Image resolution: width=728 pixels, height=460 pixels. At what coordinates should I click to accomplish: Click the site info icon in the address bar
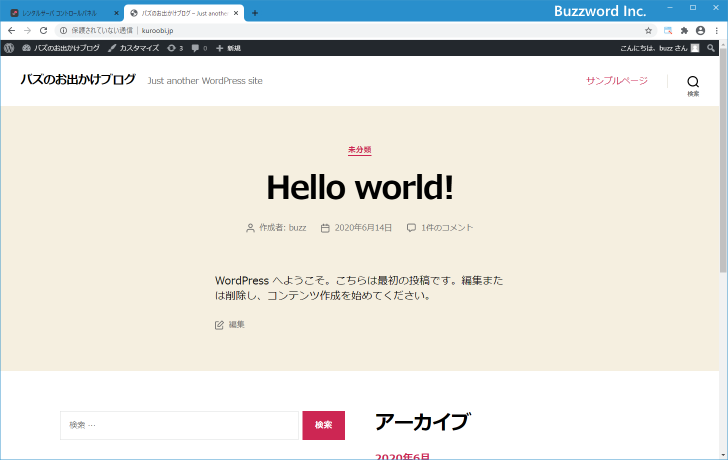coord(64,31)
